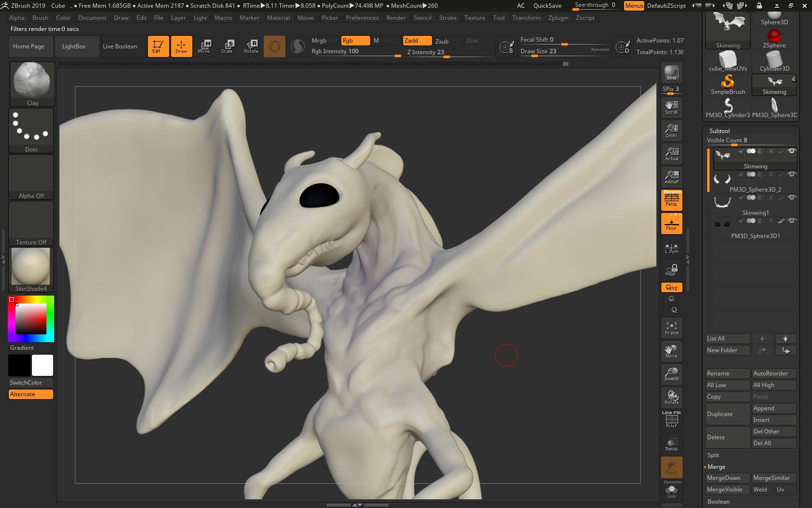This screenshot has width=812, height=508.
Task: Click the Frame view icon
Action: (x=671, y=328)
